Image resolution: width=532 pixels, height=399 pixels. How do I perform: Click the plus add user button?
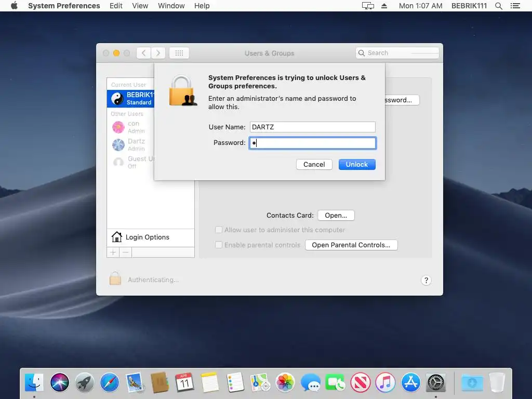[113, 252]
